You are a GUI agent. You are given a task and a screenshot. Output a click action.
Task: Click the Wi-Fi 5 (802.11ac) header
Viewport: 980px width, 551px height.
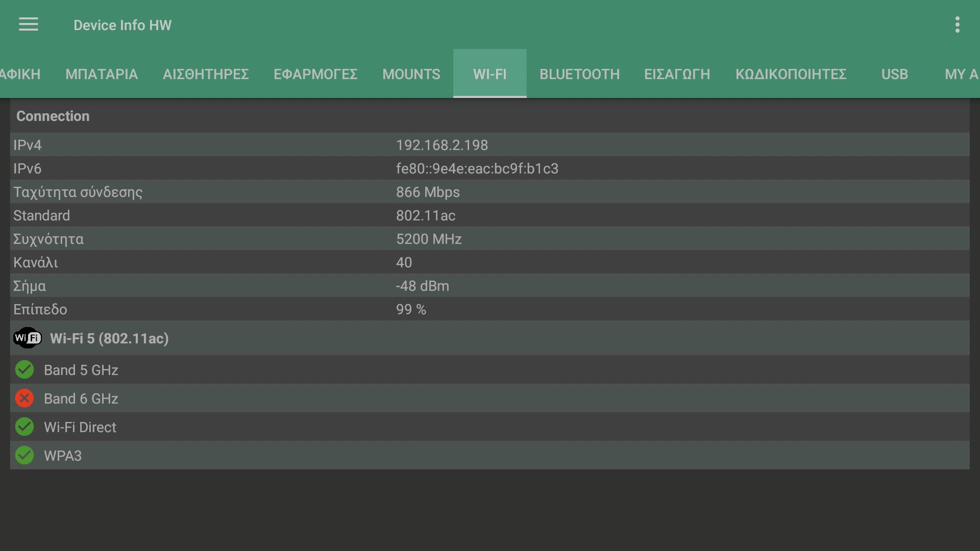click(109, 338)
